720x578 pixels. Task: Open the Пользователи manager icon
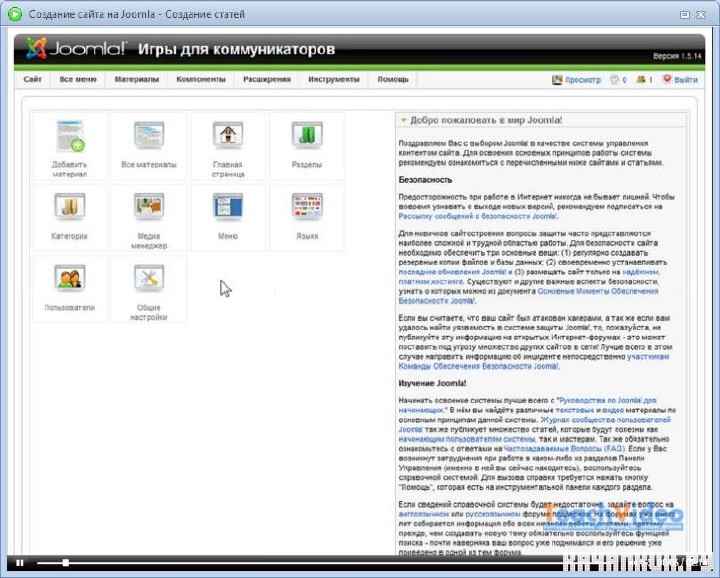69,289
